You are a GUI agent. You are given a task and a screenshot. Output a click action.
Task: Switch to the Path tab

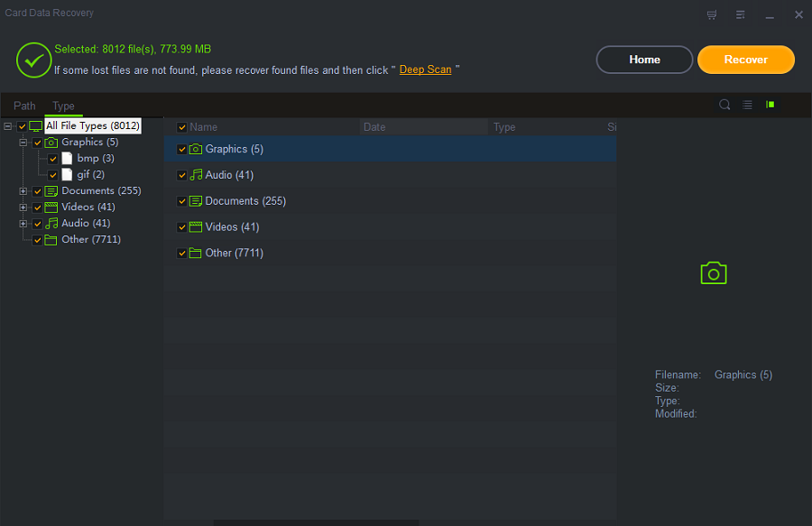point(24,106)
